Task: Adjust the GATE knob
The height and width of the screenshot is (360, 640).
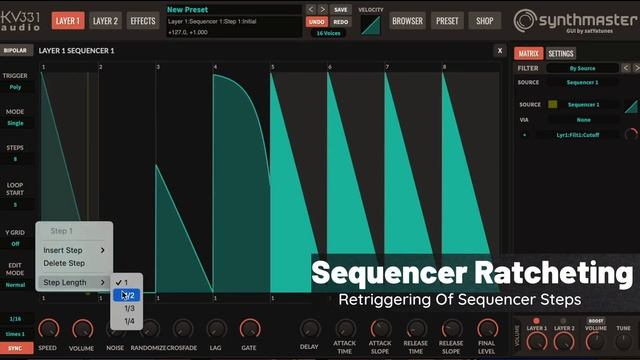Action: (x=250, y=329)
